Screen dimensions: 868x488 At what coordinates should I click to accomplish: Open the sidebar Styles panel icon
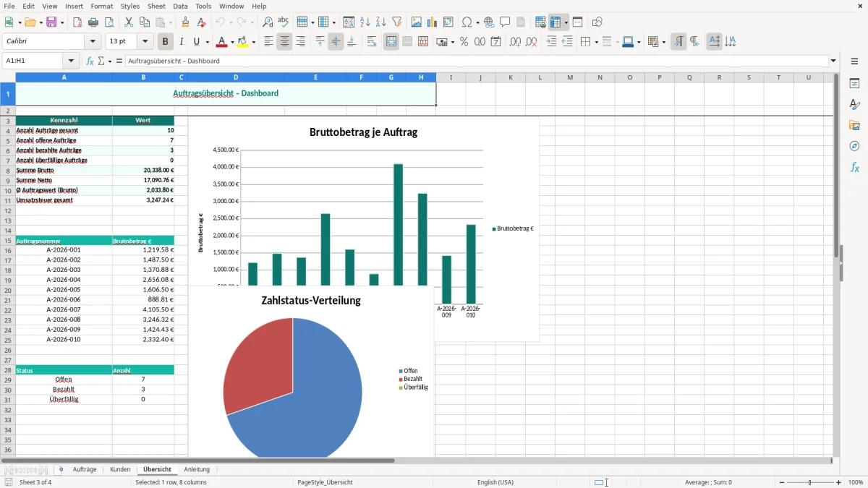click(854, 105)
